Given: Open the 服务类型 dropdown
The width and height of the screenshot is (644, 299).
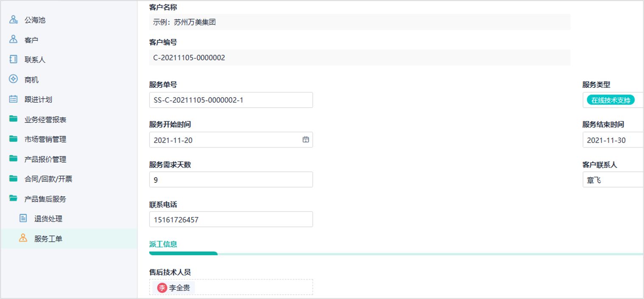Looking at the screenshot, I should tap(613, 100).
